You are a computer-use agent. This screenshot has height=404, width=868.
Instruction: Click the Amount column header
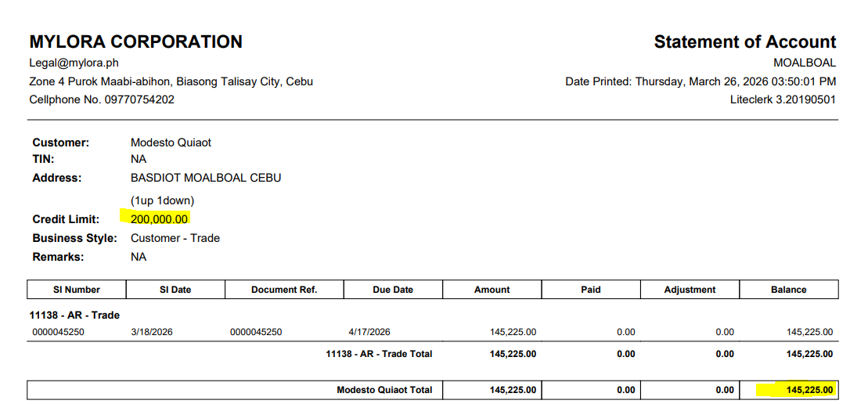pos(492,290)
